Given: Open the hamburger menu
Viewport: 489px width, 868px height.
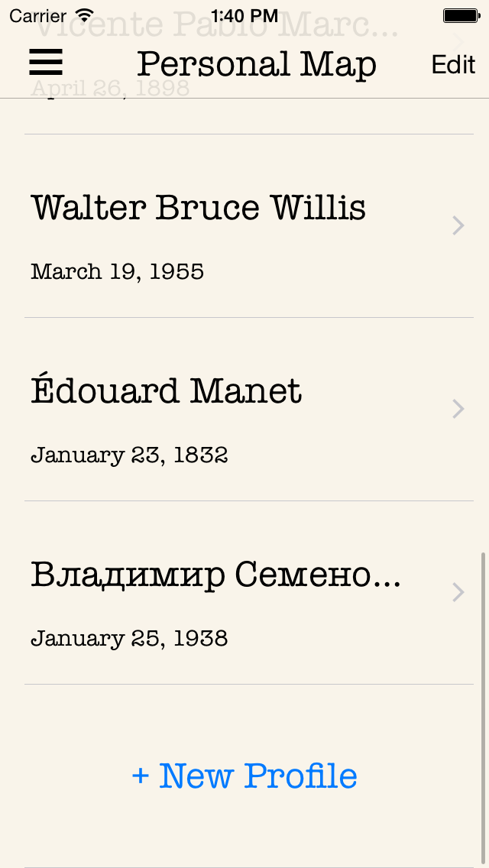Looking at the screenshot, I should tap(46, 63).
